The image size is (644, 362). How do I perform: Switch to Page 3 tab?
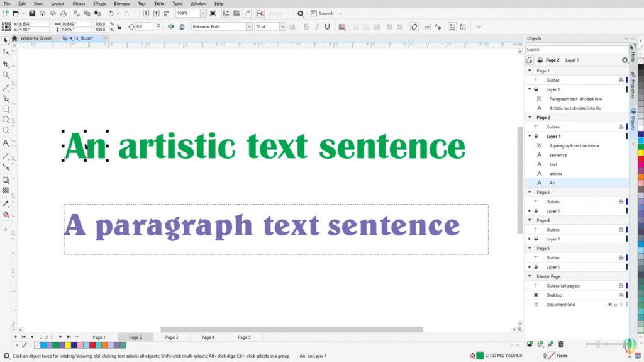172,337
